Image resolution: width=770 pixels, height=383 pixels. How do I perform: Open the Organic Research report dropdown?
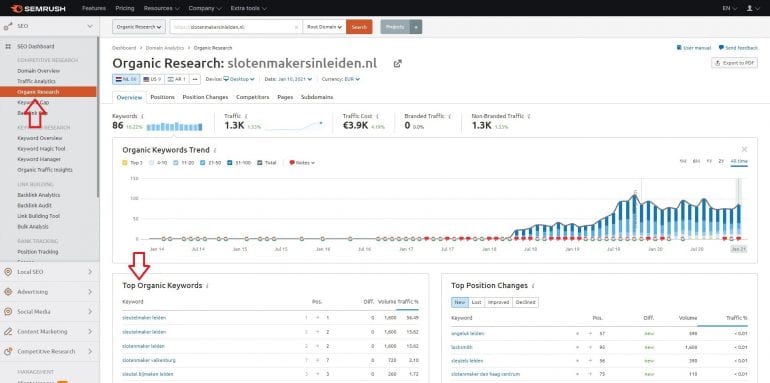point(138,27)
